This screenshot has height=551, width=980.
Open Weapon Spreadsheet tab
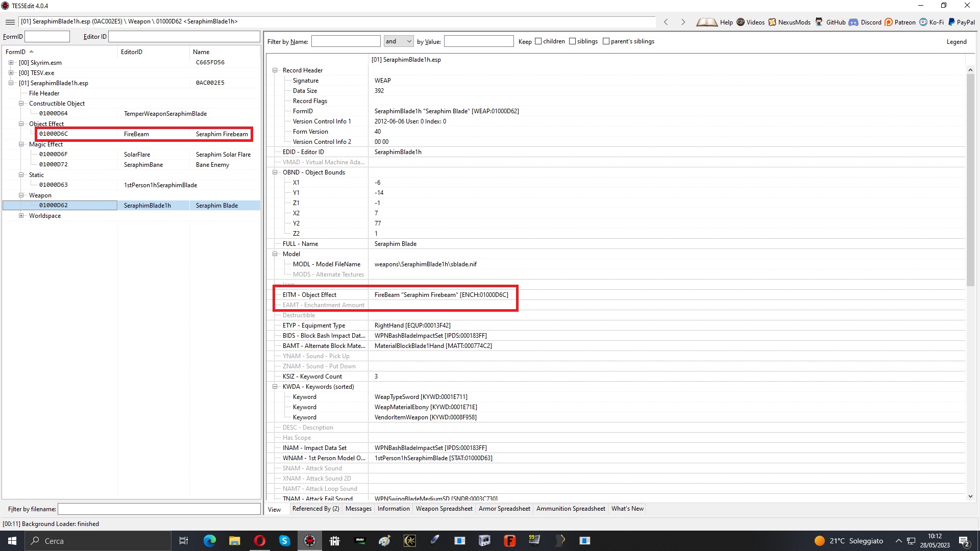(444, 509)
